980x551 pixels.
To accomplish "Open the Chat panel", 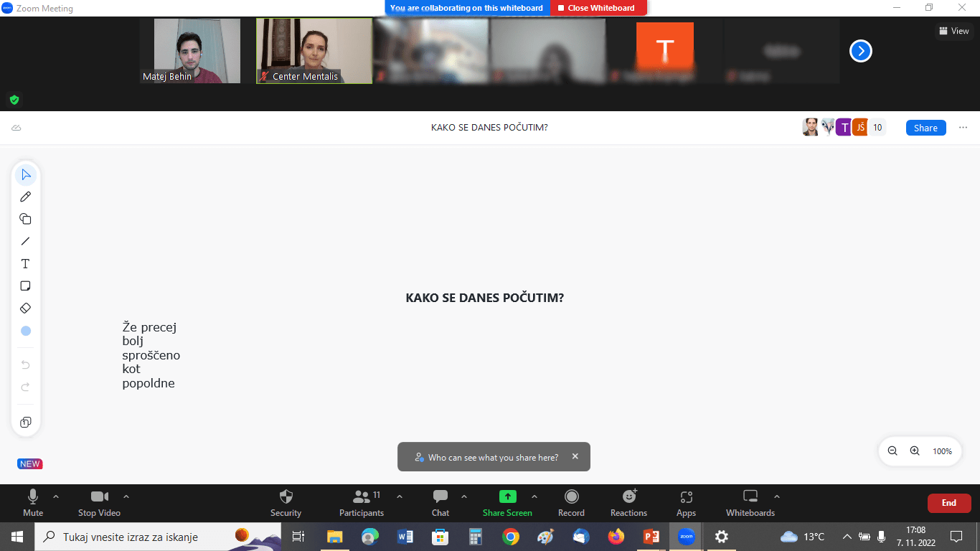I will pos(440,502).
